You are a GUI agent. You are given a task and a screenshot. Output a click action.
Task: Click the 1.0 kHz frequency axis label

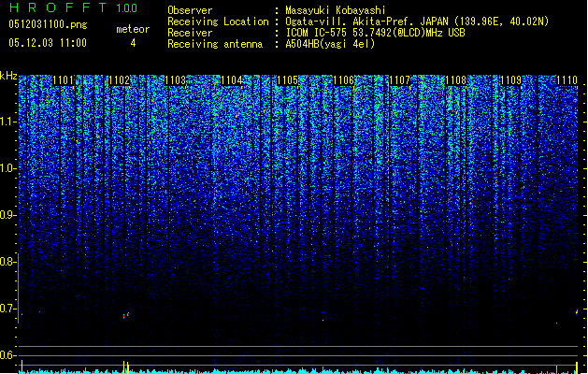coord(8,168)
